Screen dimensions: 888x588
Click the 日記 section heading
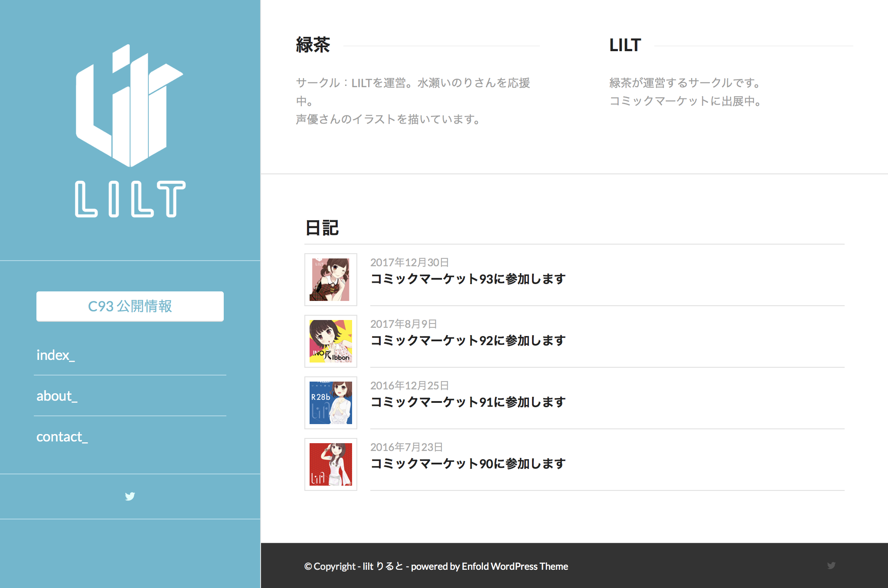pyautogui.click(x=322, y=228)
